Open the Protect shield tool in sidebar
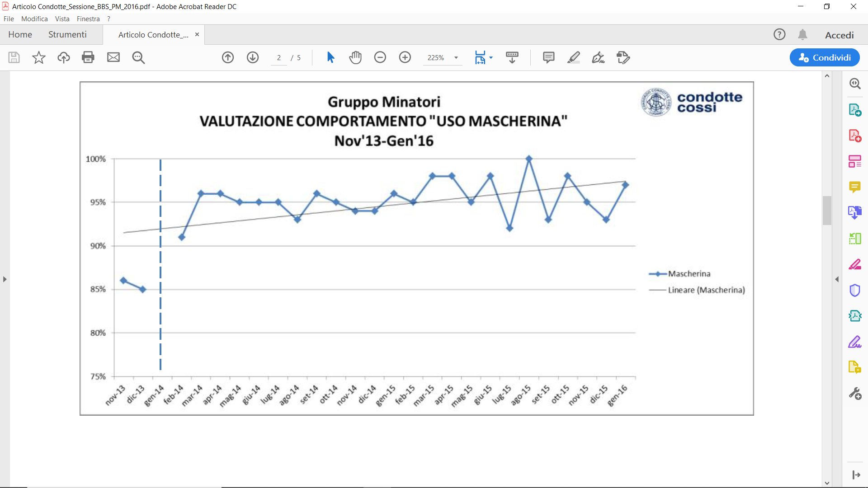 tap(854, 290)
